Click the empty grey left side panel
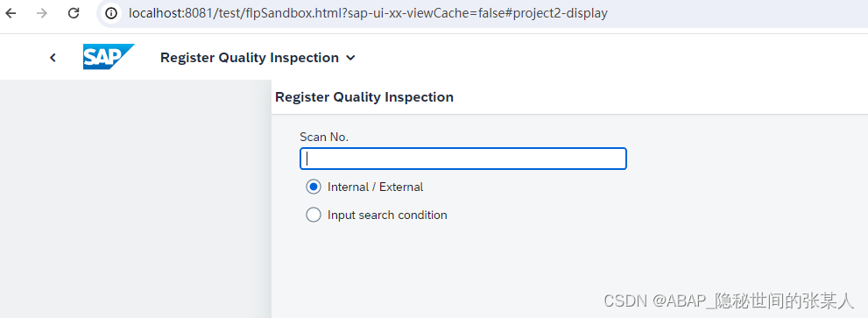 click(136, 199)
